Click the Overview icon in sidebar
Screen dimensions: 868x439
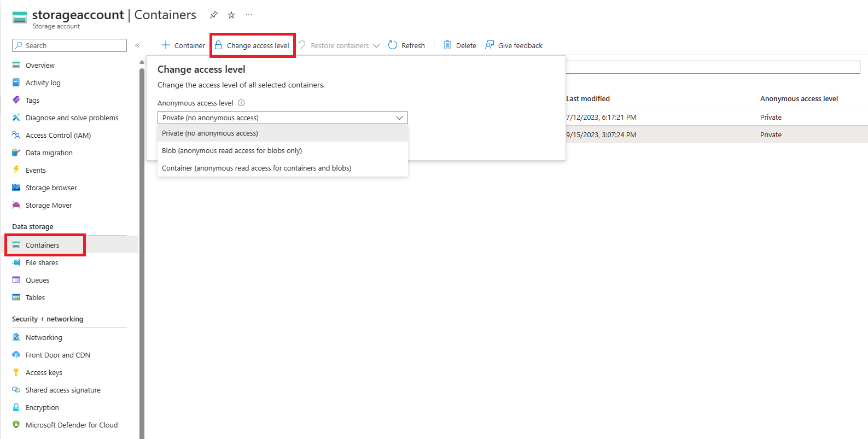pyautogui.click(x=16, y=65)
